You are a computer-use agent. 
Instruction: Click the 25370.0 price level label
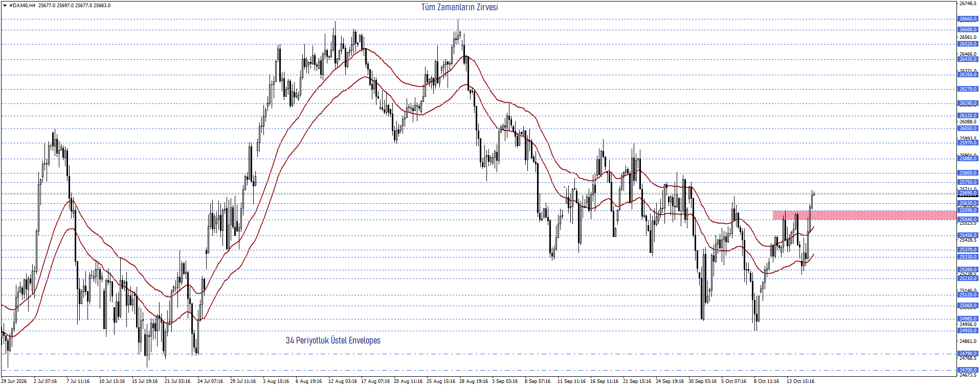point(968,250)
